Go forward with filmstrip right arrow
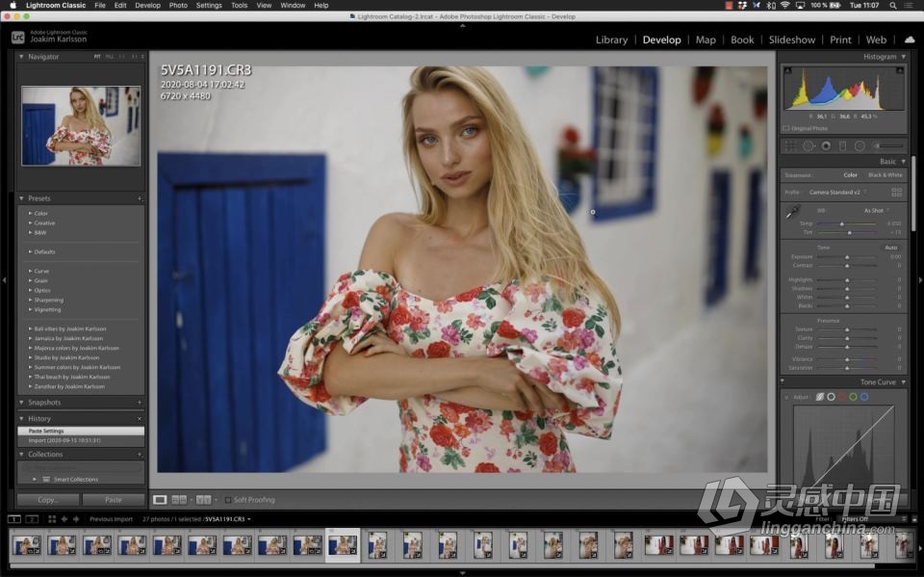The width and height of the screenshot is (924, 577). (75, 519)
